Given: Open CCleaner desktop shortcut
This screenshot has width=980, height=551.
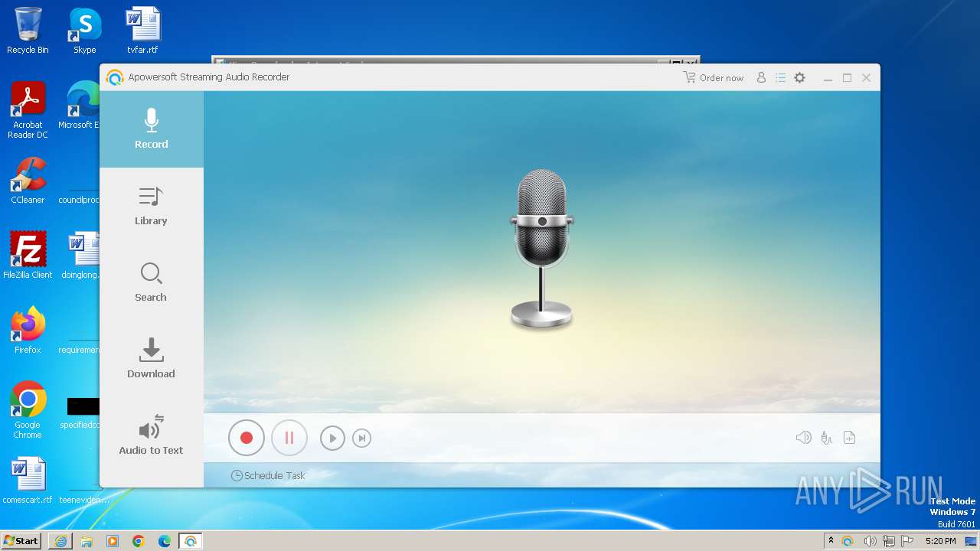Looking at the screenshot, I should click(x=28, y=181).
